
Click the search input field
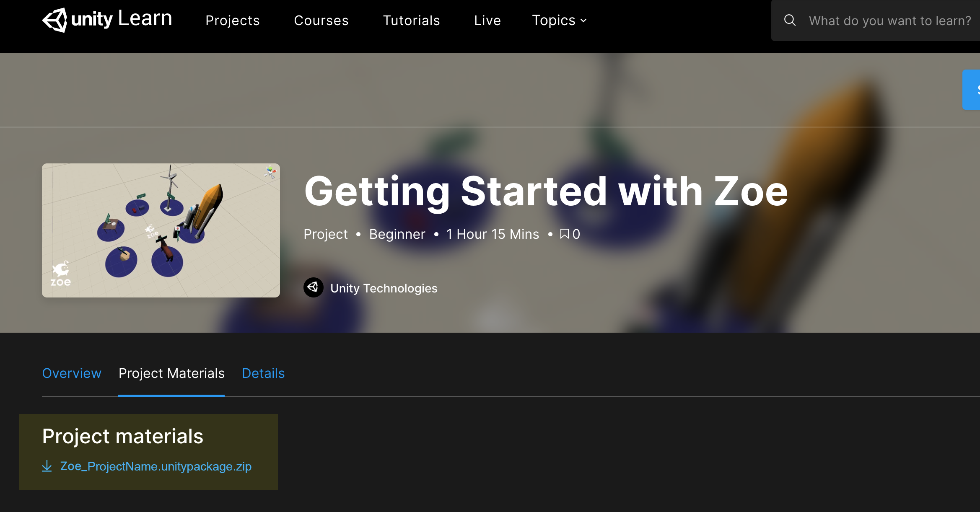889,21
